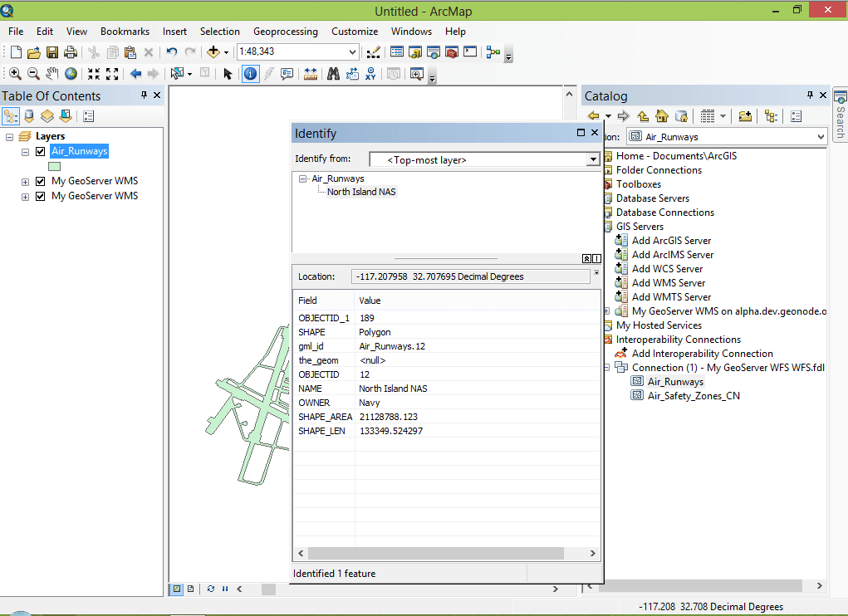848x616 pixels.
Task: Expand the first My GeoServer WMS layer
Action: (25, 182)
